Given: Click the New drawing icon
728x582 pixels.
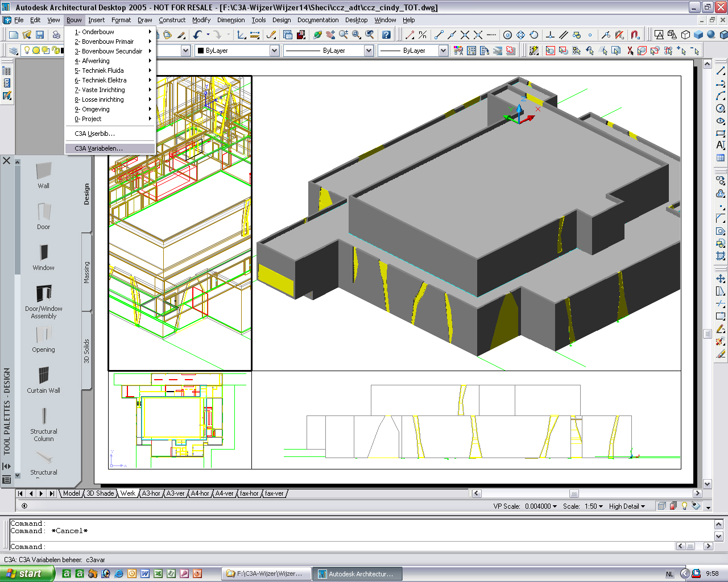Looking at the screenshot, I should 14,35.
